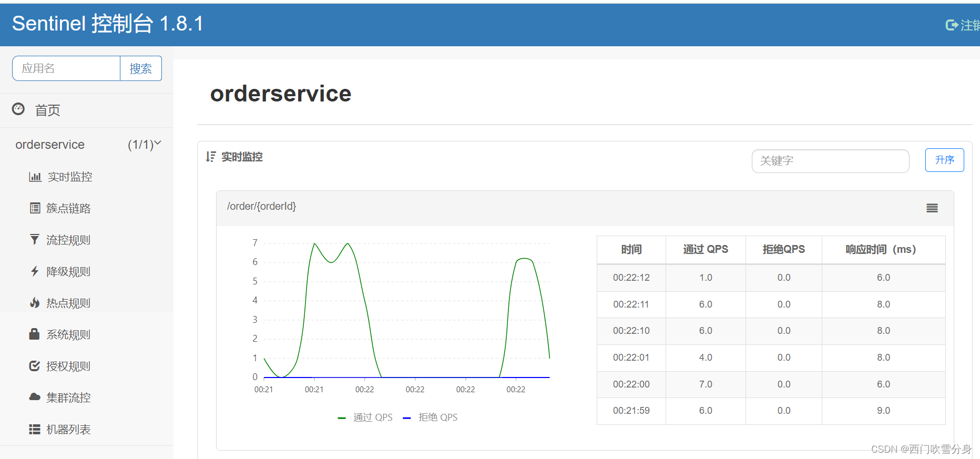This screenshot has height=459, width=980.
Task: Click the orderservice page heading
Action: click(281, 94)
